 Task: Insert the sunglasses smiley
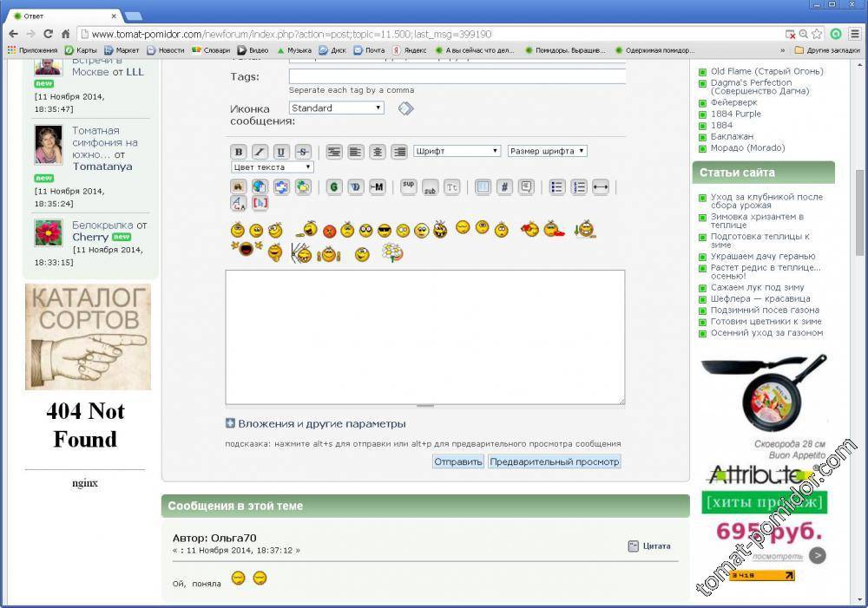385,230
